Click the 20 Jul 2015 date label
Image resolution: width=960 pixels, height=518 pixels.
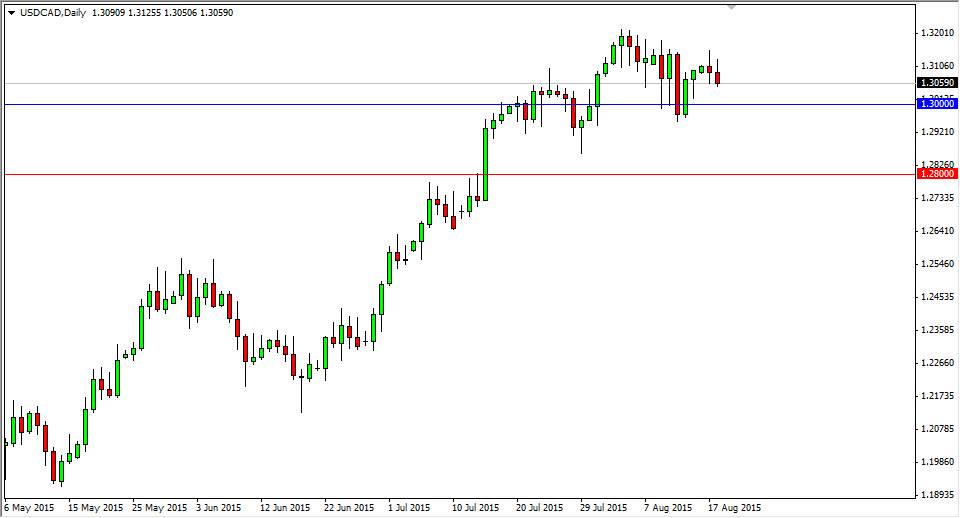coord(539,508)
